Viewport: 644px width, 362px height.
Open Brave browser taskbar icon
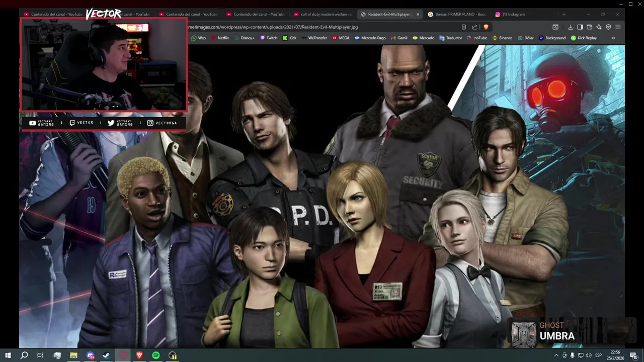coord(139,355)
